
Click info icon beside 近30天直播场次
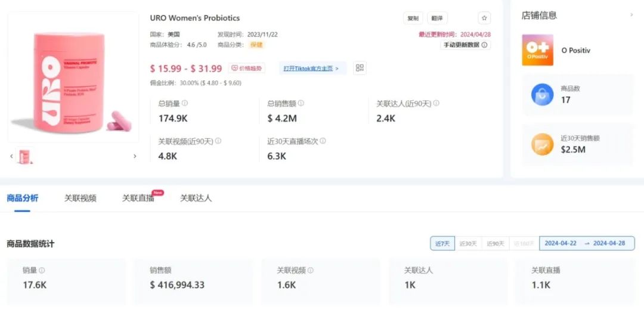click(x=323, y=141)
